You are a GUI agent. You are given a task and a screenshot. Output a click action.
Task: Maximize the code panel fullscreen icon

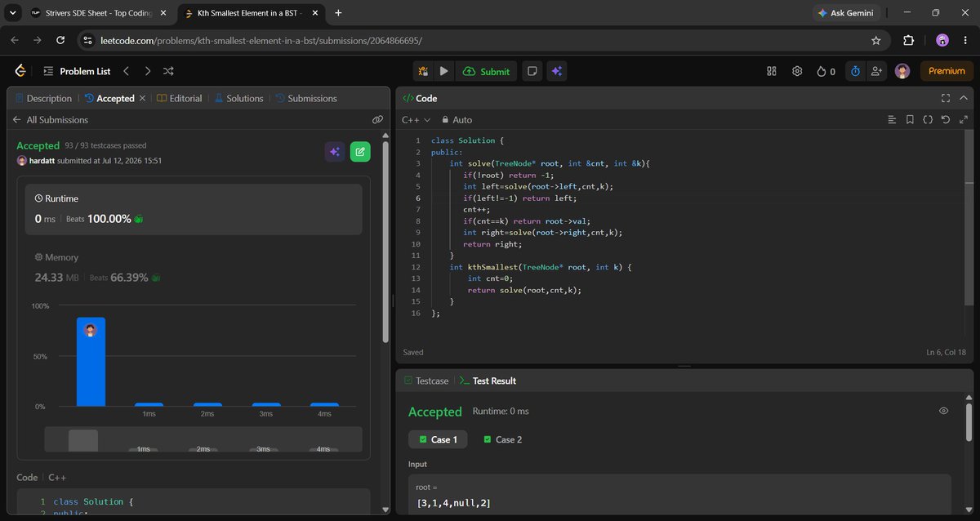click(x=946, y=98)
